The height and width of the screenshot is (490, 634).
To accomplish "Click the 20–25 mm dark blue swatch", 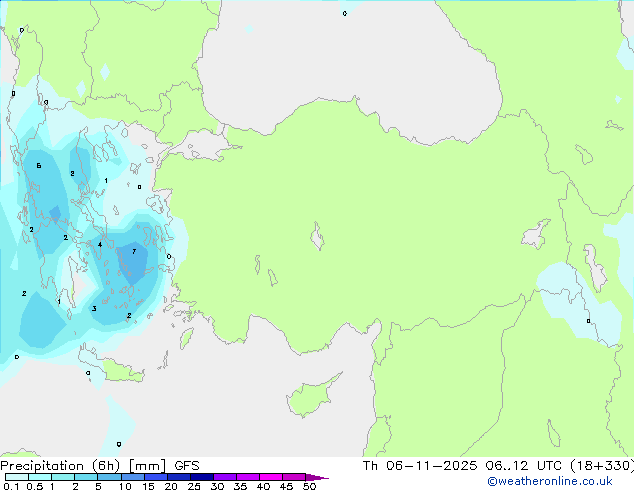I will 178,477.
